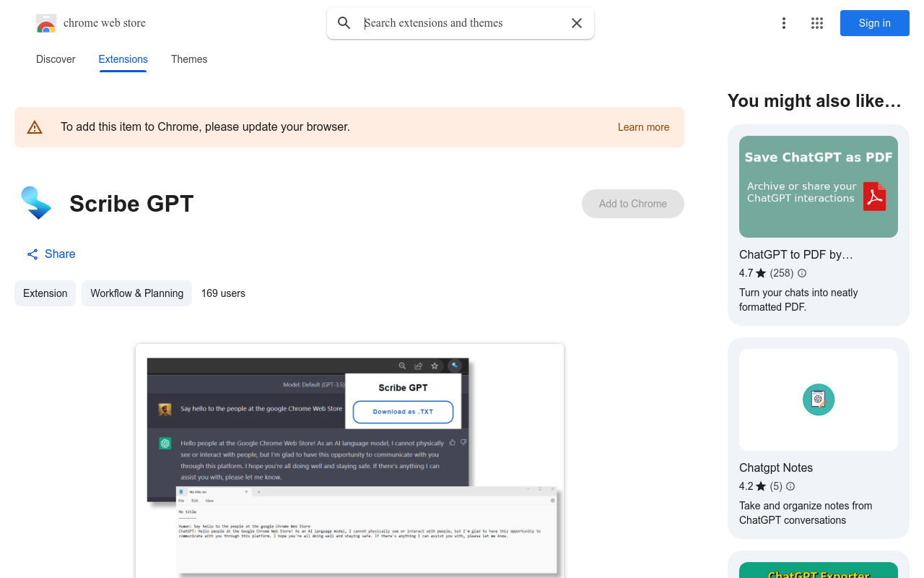
Task: Click 'Turn your chats into neatly formatted PDF.' text
Action: [x=798, y=300]
